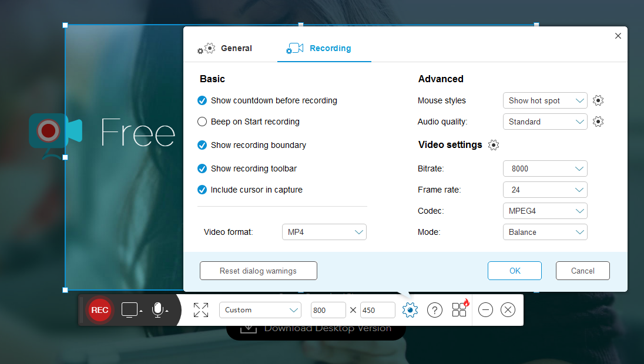Click the recording width input field
Viewport: 644px width, 364px height.
click(x=328, y=310)
